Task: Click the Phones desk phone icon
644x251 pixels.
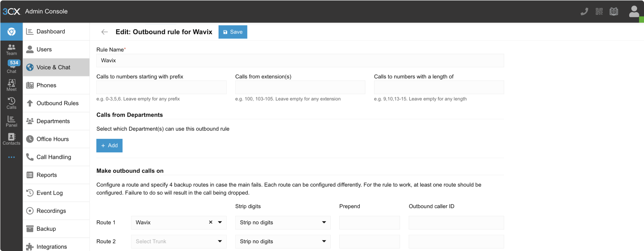Action: (30, 85)
